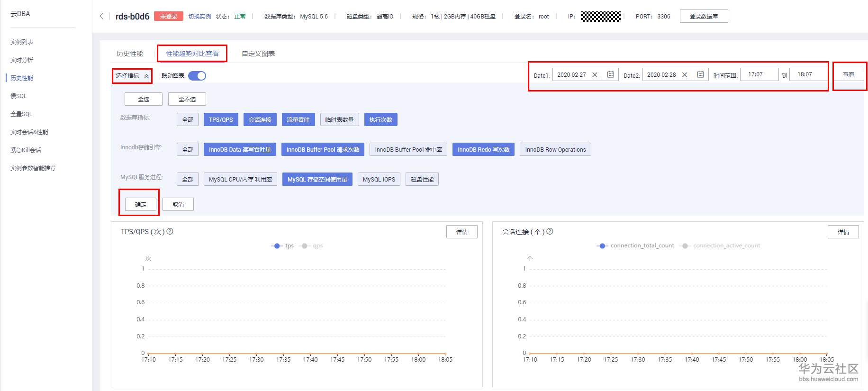This screenshot has height=391, width=868.
Task: Deselect the 流量吞吐 metric
Action: coord(298,119)
